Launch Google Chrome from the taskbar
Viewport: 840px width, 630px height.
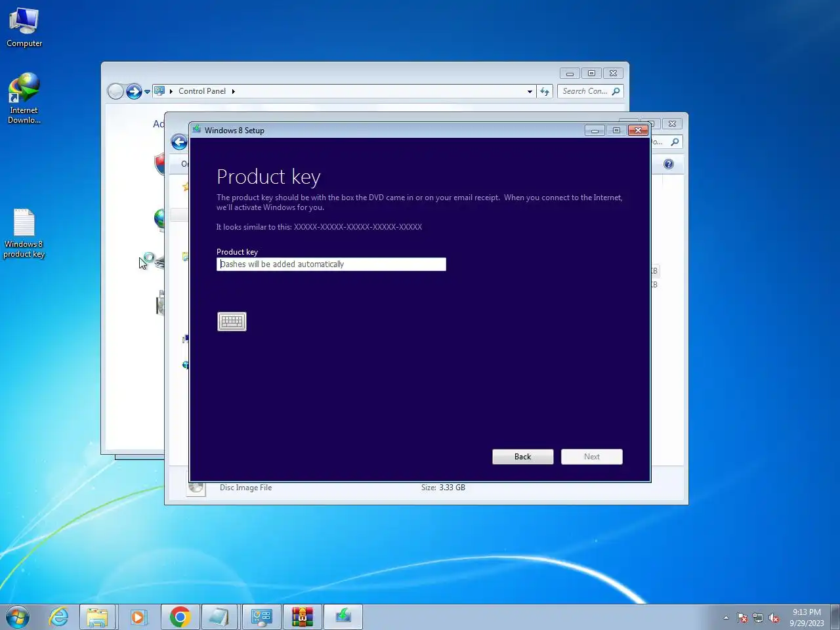coord(180,617)
